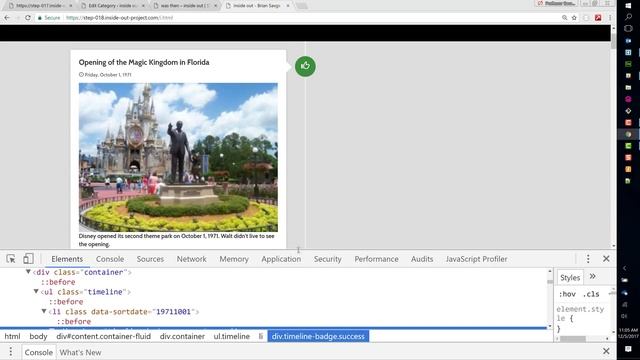Show hidden tray icons chevron

pos(624,268)
